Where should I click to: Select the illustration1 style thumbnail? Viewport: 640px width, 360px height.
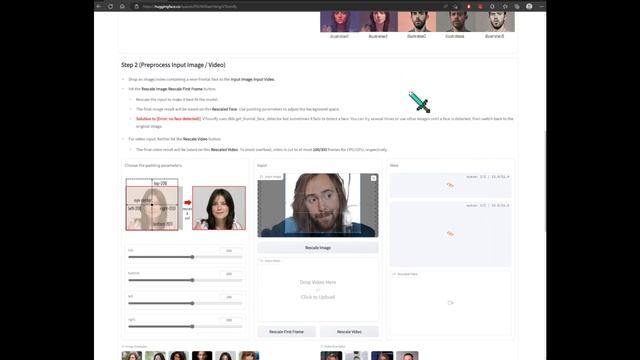point(339,22)
